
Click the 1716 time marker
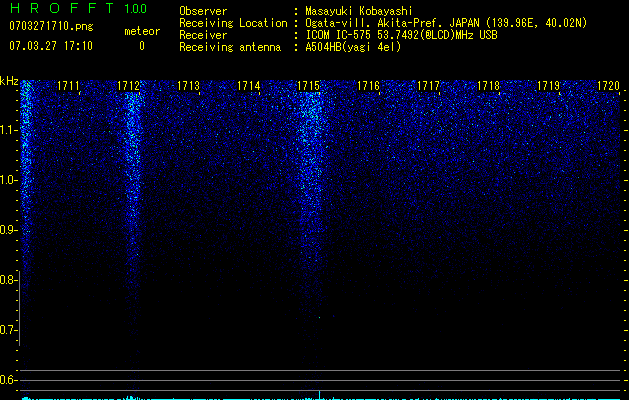pos(368,86)
